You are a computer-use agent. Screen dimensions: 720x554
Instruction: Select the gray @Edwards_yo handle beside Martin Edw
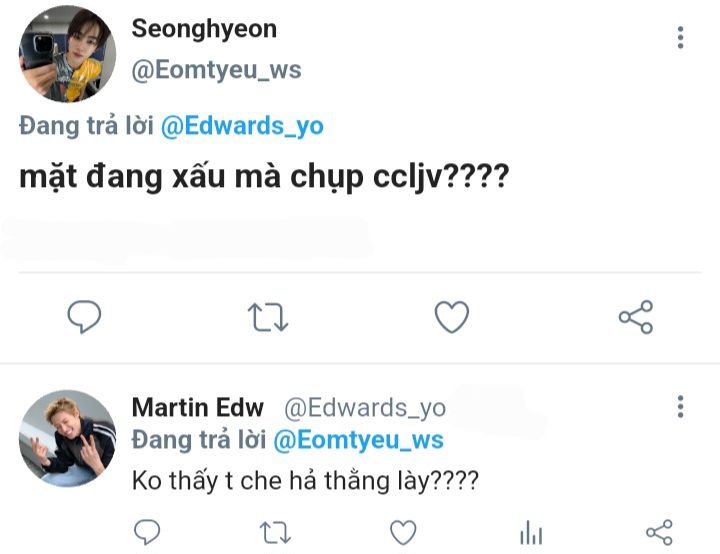click(365, 407)
